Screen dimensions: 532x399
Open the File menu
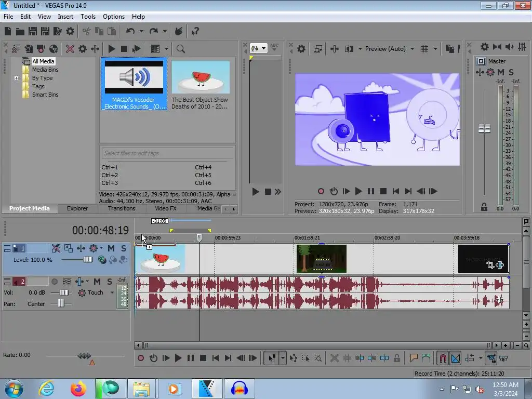pos(8,16)
